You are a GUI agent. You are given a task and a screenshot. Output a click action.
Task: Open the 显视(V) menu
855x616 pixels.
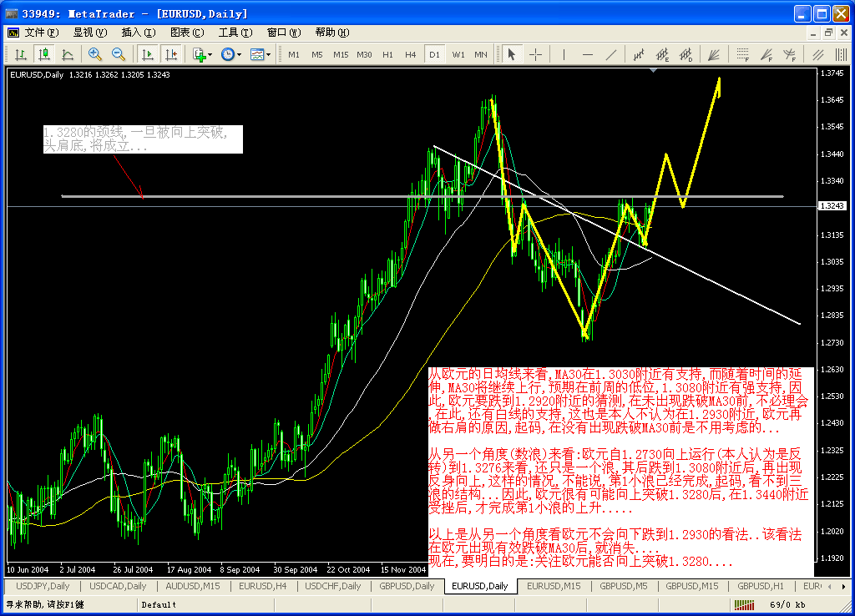pos(90,33)
